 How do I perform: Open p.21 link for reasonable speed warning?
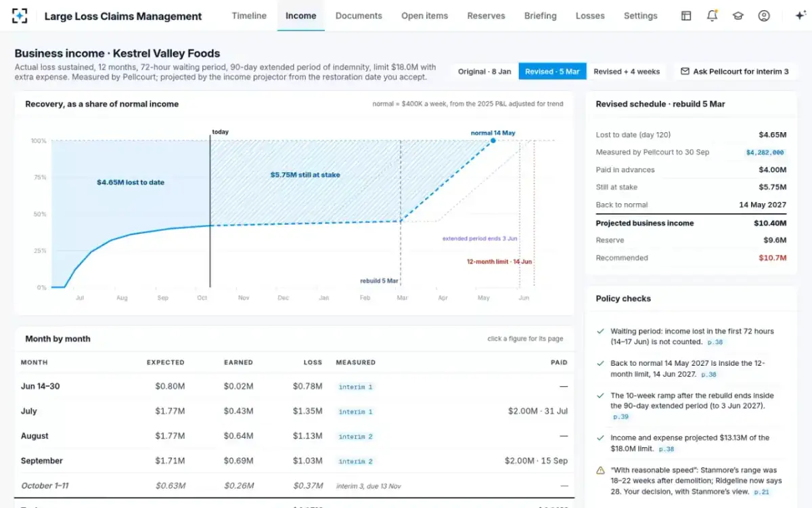(761, 492)
